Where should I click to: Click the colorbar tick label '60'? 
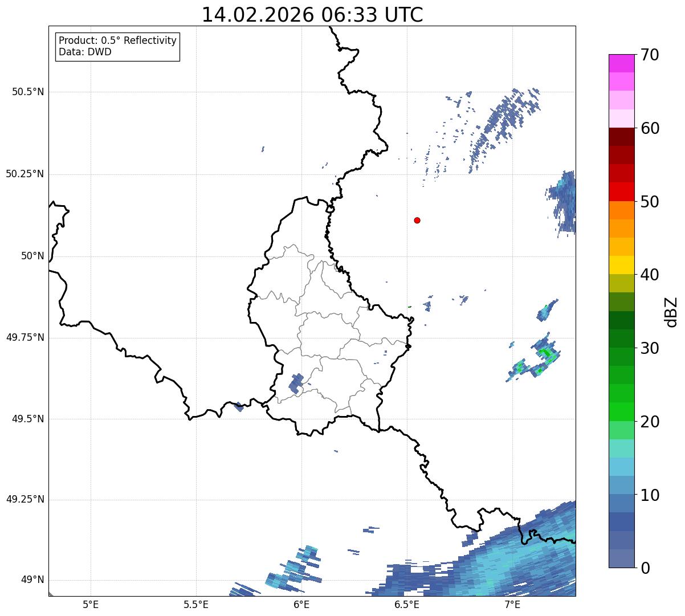coord(650,128)
